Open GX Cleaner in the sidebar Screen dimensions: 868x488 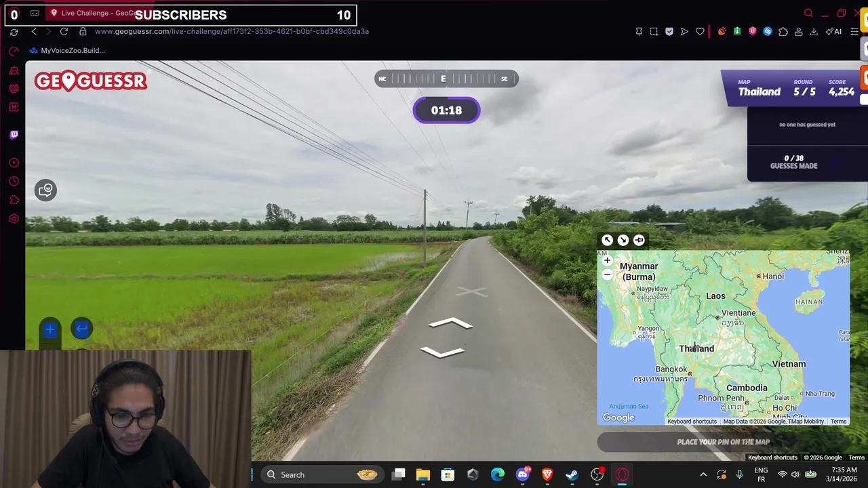coord(14,70)
